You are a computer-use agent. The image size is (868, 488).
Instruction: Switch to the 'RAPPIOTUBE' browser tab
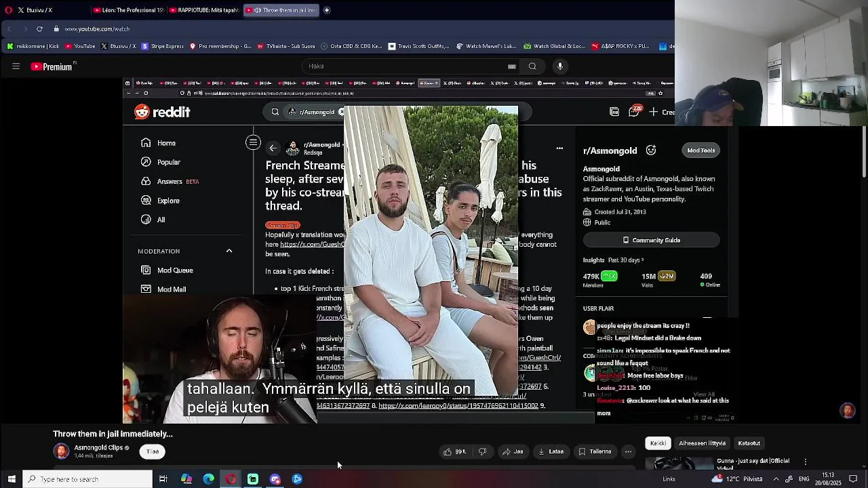pyautogui.click(x=203, y=10)
